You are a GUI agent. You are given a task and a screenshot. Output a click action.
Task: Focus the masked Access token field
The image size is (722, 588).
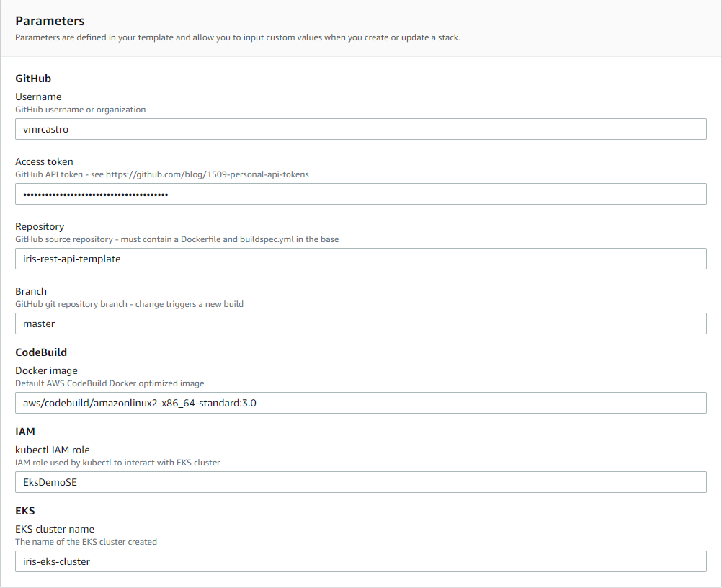(360, 194)
